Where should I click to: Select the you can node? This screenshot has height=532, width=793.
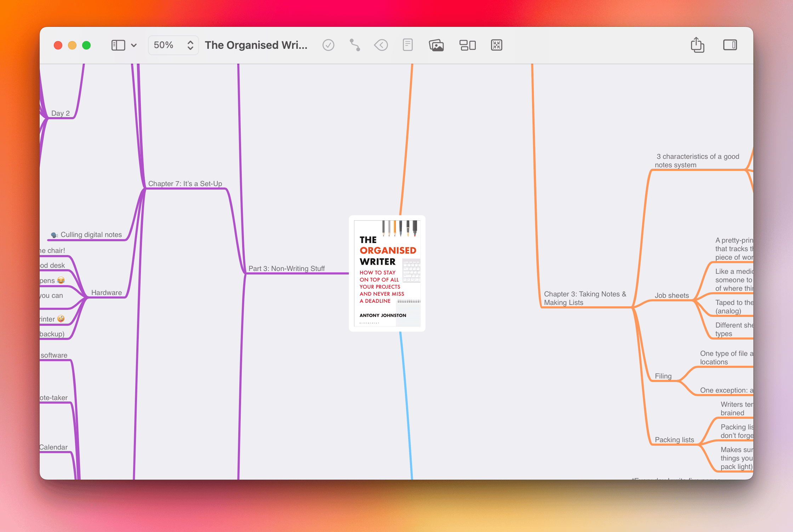(51, 295)
